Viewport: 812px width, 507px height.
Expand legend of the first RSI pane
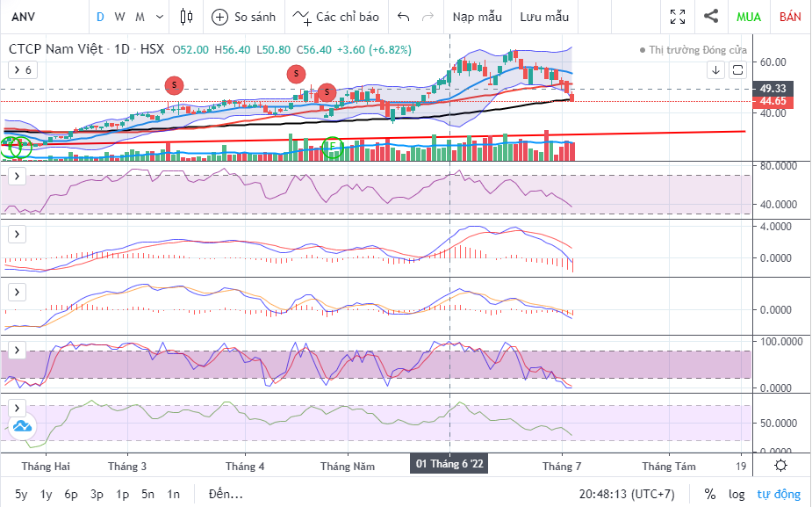(17, 177)
